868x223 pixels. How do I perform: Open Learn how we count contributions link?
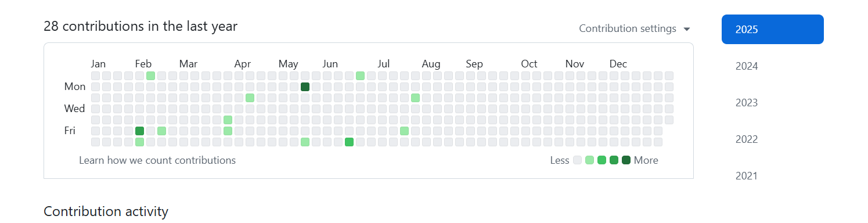[x=157, y=160]
